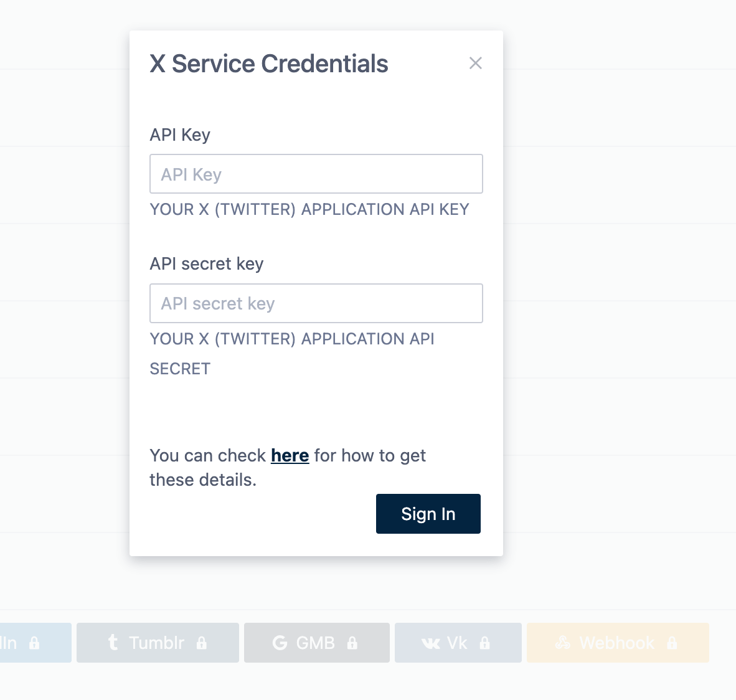The width and height of the screenshot is (736, 700).
Task: Click the lock icon beside GMB
Action: [352, 643]
